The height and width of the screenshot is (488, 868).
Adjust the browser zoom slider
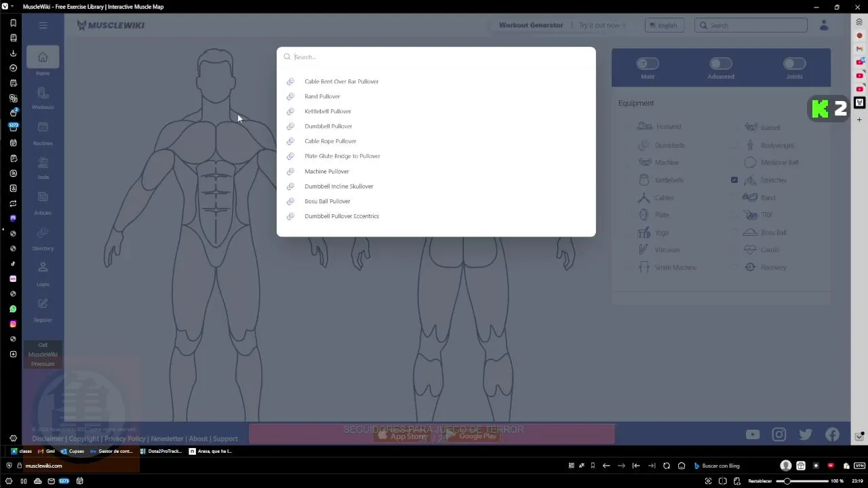click(x=802, y=481)
